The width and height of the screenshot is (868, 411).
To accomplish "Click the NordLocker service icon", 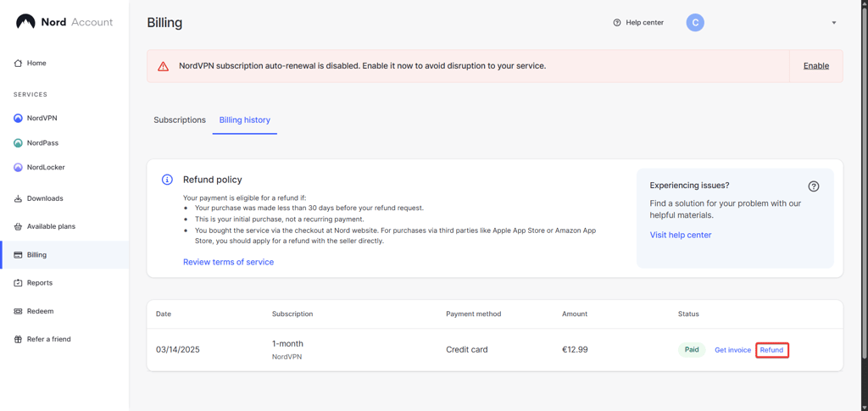I will pyautogui.click(x=18, y=167).
